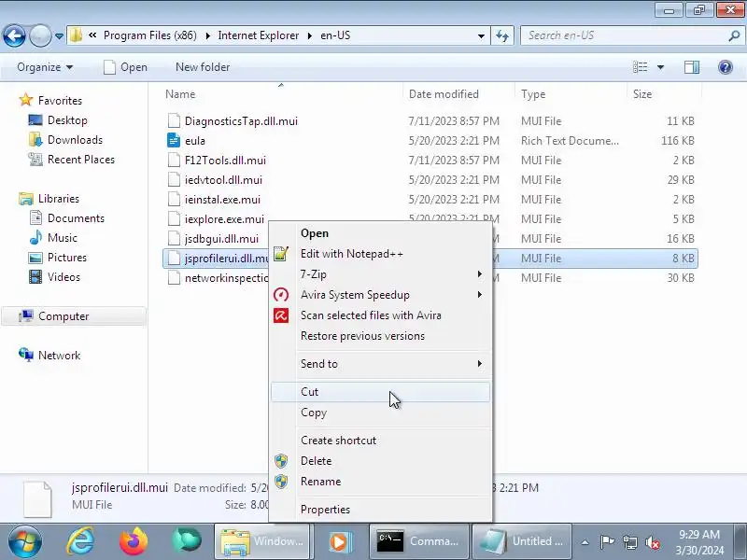The width and height of the screenshot is (747, 560).
Task: Open the address bar history dropdown
Action: point(481,35)
